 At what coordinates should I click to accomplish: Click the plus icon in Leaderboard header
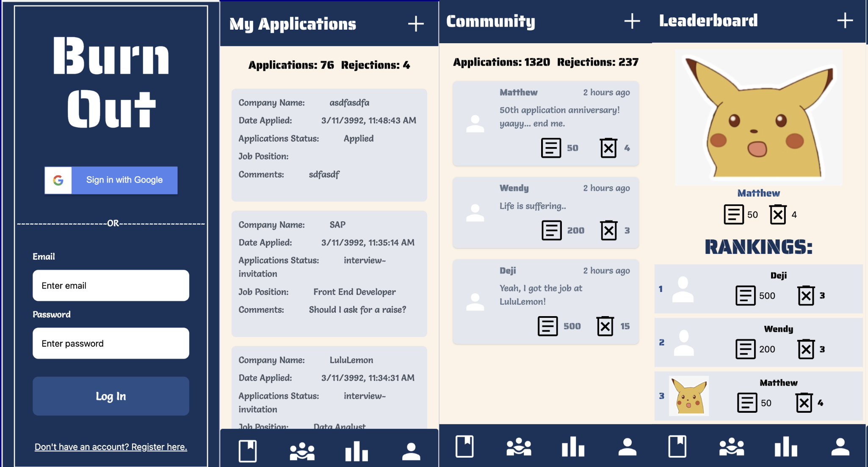(845, 20)
